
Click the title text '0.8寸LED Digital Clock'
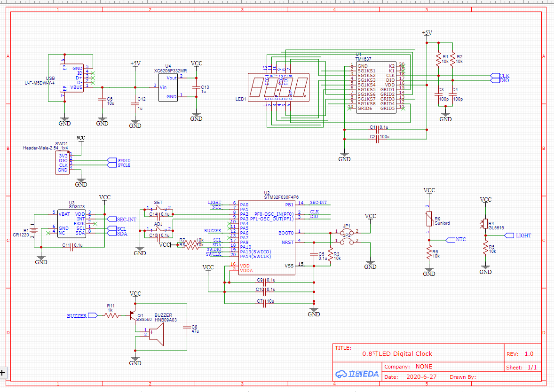pyautogui.click(x=397, y=354)
